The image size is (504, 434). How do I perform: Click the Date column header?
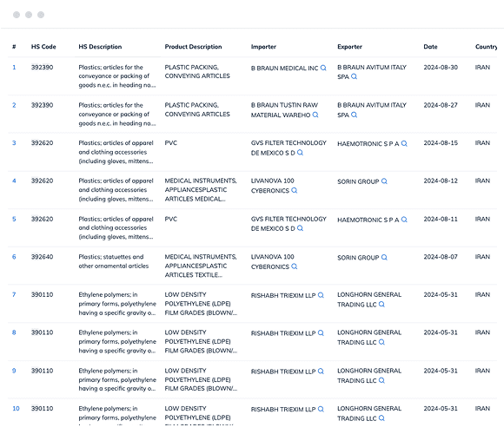[x=431, y=47]
